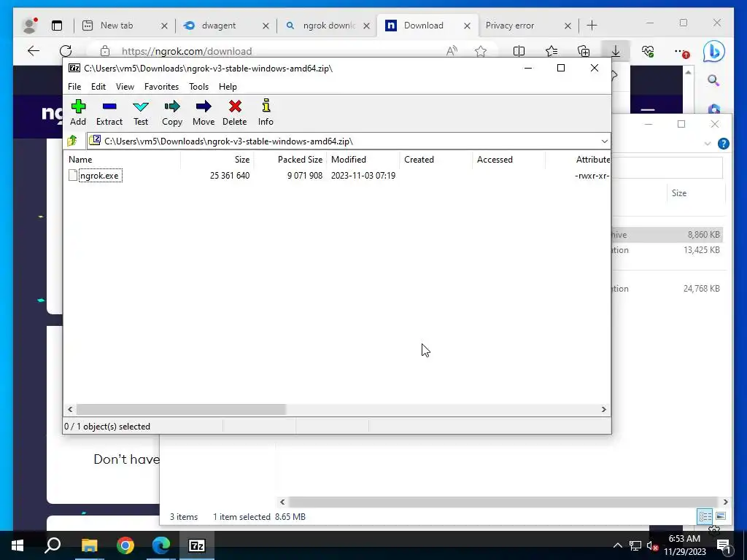This screenshot has height=560, width=747.
Task: Open Browser essentials heart icon
Action: click(648, 51)
